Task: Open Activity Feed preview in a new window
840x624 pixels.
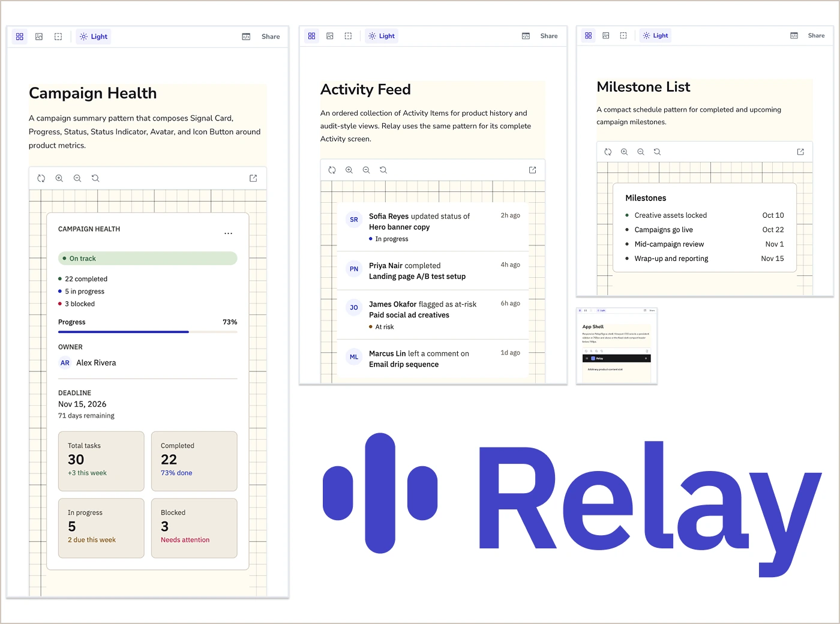Action: coord(532,170)
